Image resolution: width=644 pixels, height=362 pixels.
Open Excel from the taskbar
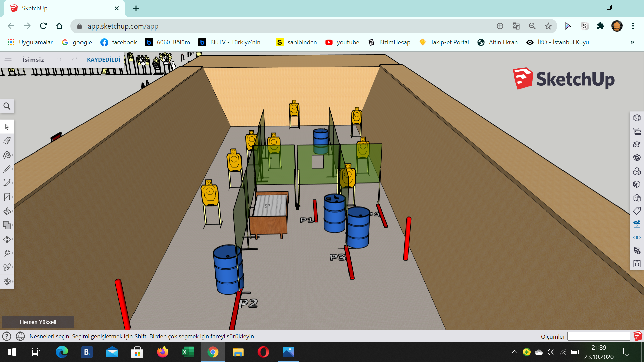coord(187,352)
